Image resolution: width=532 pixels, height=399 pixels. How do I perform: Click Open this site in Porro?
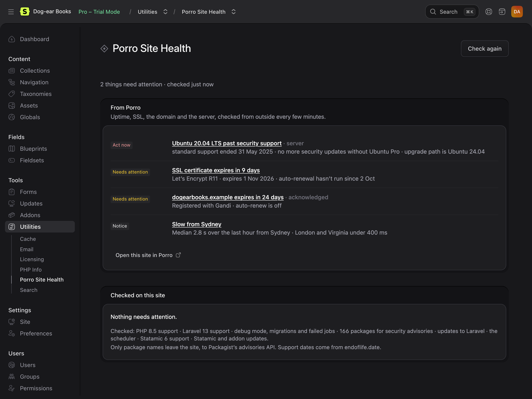[148, 255]
